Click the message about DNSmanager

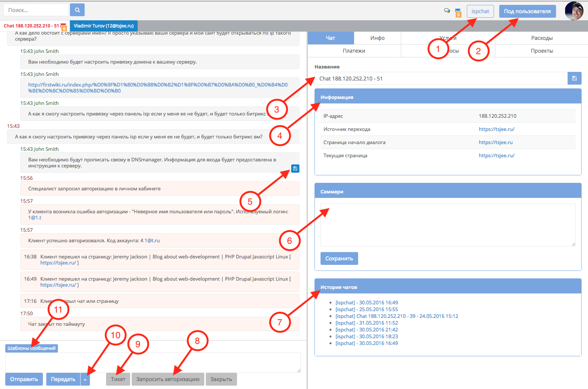click(160, 163)
